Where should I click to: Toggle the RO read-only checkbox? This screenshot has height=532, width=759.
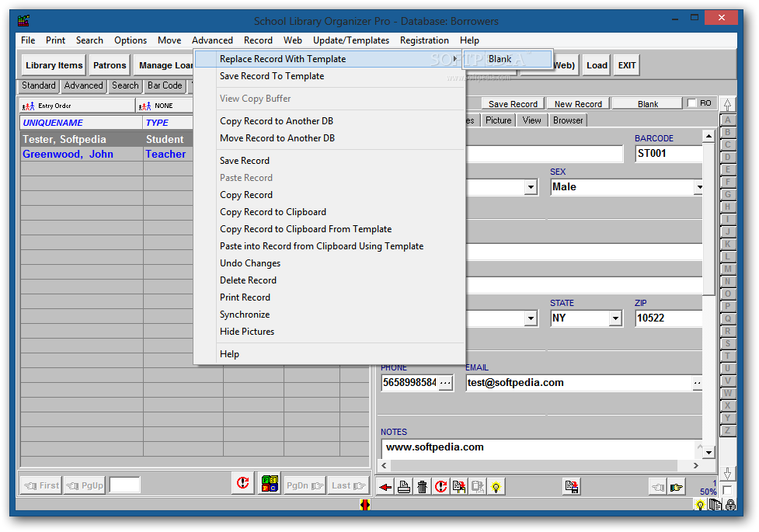pyautogui.click(x=691, y=103)
